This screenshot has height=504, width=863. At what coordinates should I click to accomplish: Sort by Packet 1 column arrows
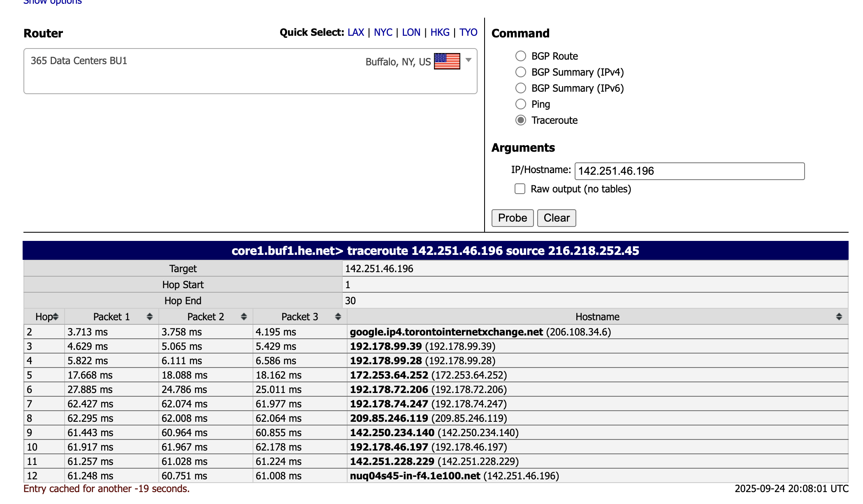[150, 317]
